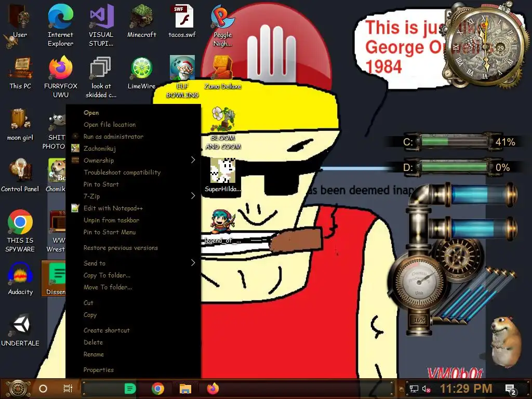Launch the Zuma Deluxe icon
Image resolution: width=532 pixels, height=399 pixels.
coord(222,72)
